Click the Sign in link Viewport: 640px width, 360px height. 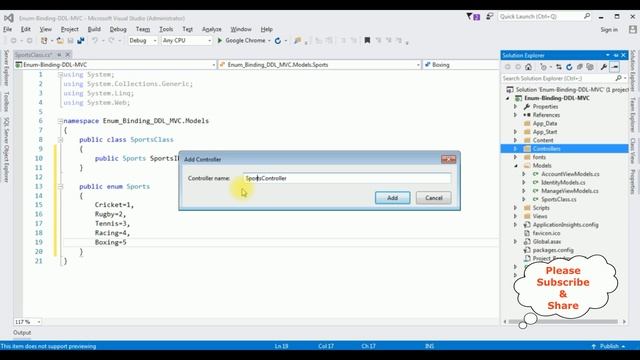(x=609, y=30)
